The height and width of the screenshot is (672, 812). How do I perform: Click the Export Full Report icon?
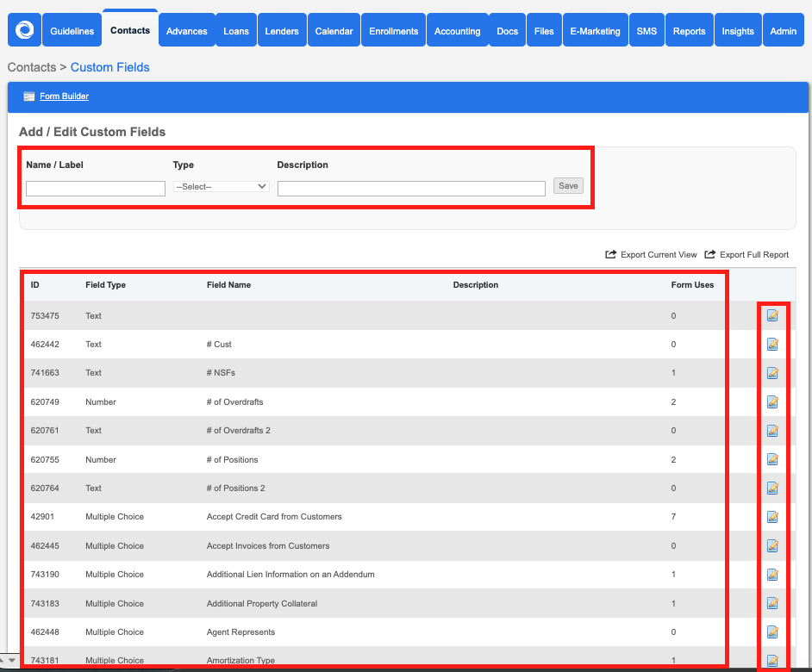click(x=710, y=254)
